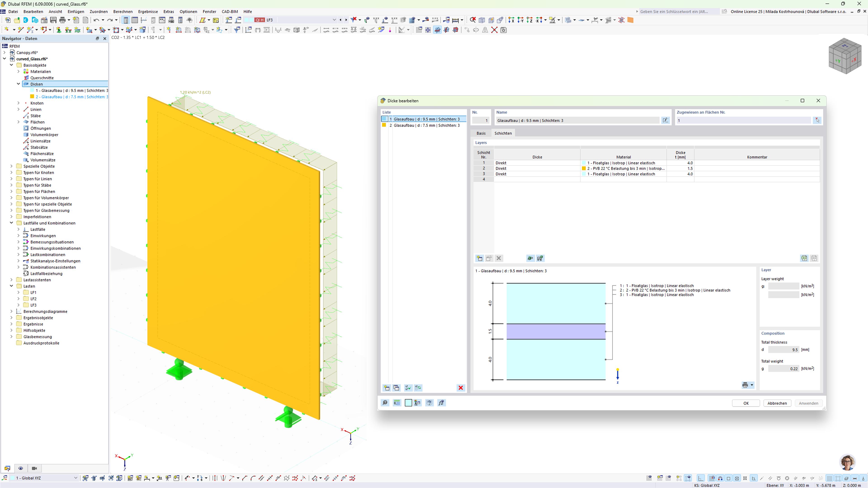Viewport: 868px width, 488px height.
Task: Click the 0.00 decimal places icon
Action: [397, 403]
